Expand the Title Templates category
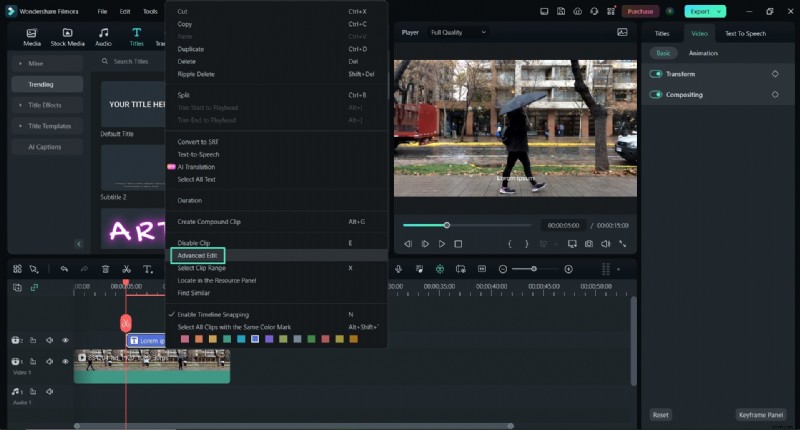This screenshot has width=800, height=430. click(47, 126)
